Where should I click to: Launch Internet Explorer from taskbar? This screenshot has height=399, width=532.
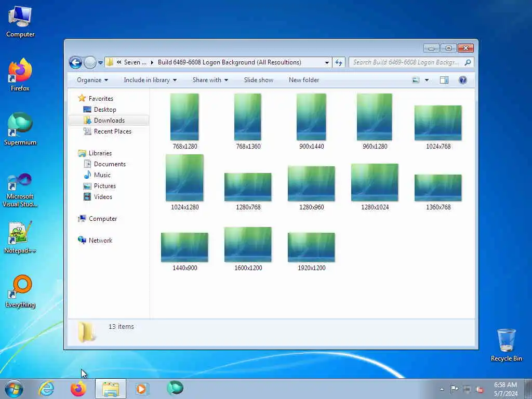tap(46, 389)
